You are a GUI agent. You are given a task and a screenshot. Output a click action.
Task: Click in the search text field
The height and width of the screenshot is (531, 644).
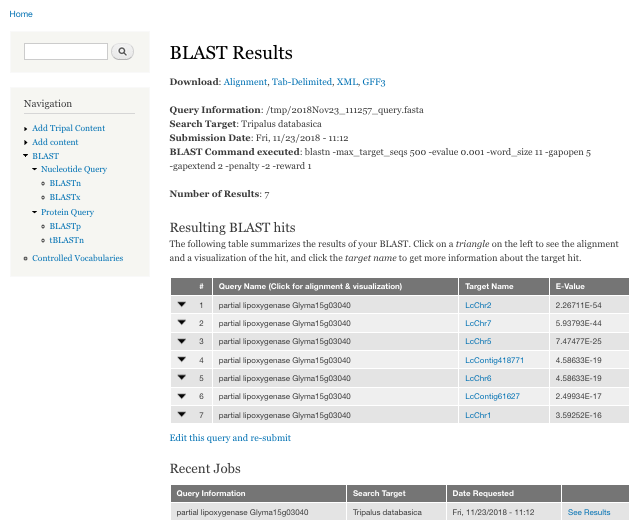coord(65,51)
